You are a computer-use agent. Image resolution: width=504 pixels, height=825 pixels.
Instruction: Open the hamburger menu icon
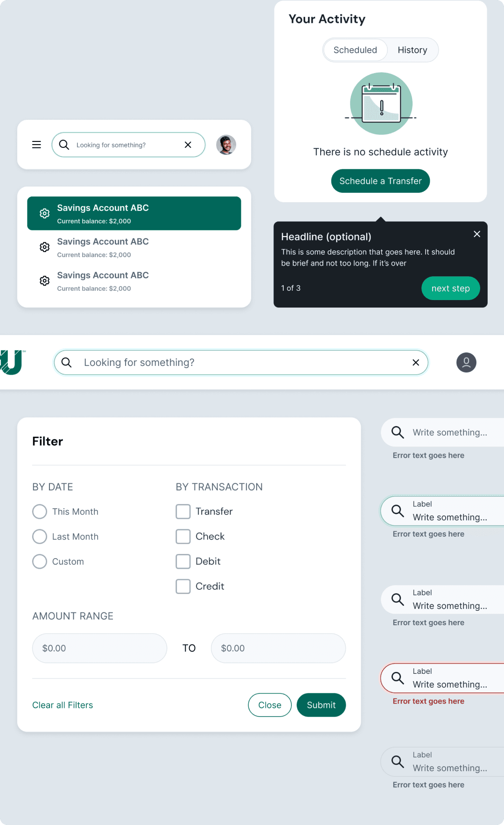(x=36, y=145)
